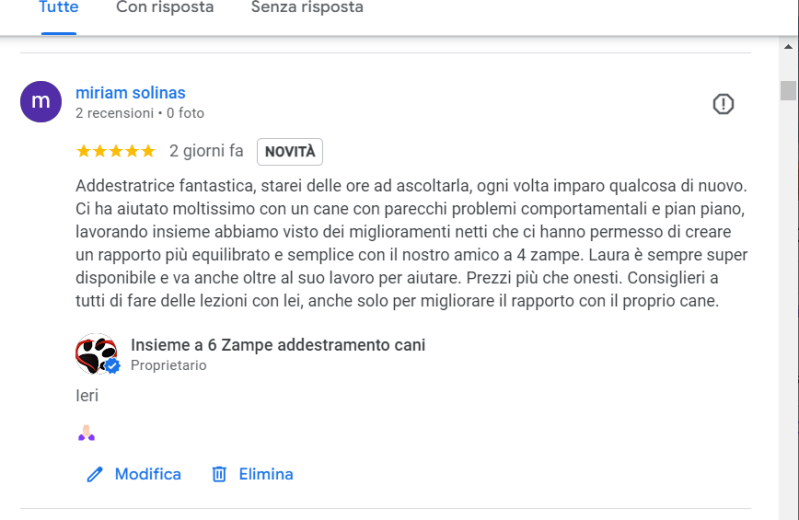Click the NOVITÀ badge
799x520 pixels.
290,152
